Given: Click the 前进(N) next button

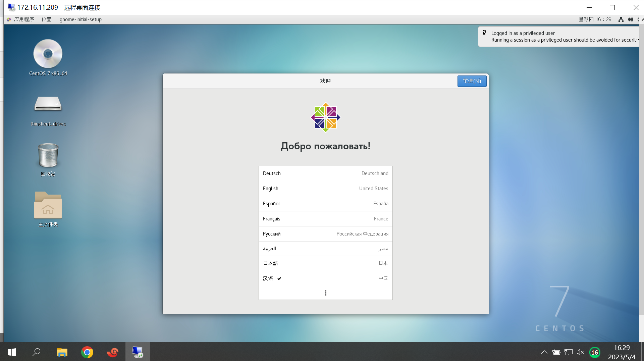Looking at the screenshot, I should [472, 81].
